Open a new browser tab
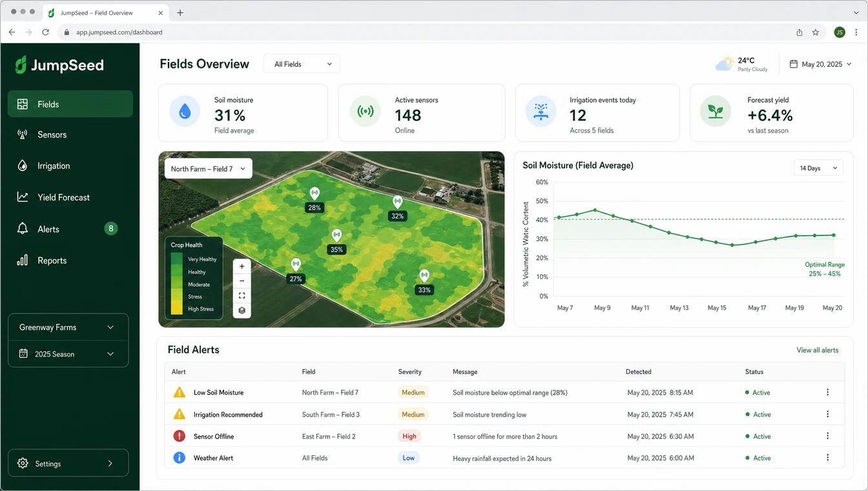The image size is (868, 491). point(180,12)
